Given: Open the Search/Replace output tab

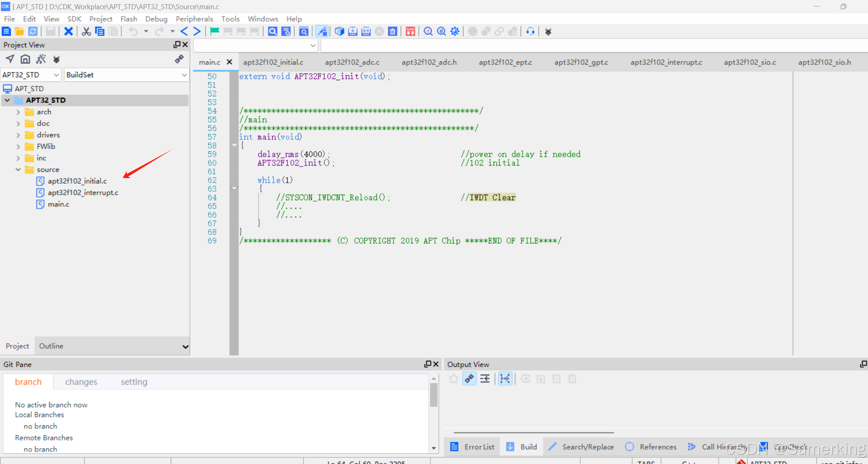Looking at the screenshot, I should [x=582, y=447].
